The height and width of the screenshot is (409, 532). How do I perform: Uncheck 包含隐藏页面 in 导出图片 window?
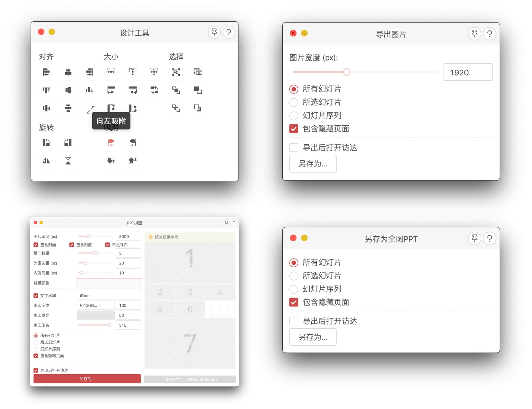pyautogui.click(x=294, y=129)
